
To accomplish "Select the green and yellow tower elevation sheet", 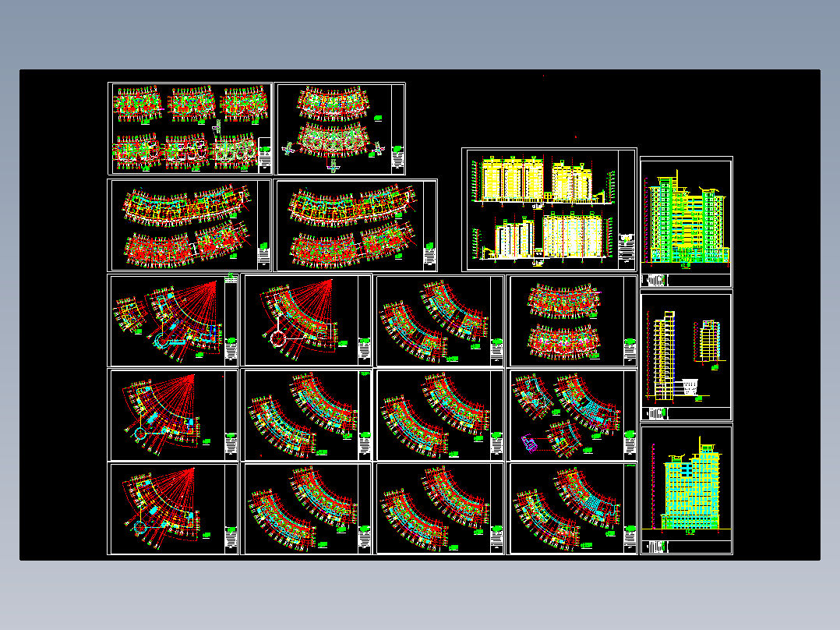I will click(x=686, y=222).
